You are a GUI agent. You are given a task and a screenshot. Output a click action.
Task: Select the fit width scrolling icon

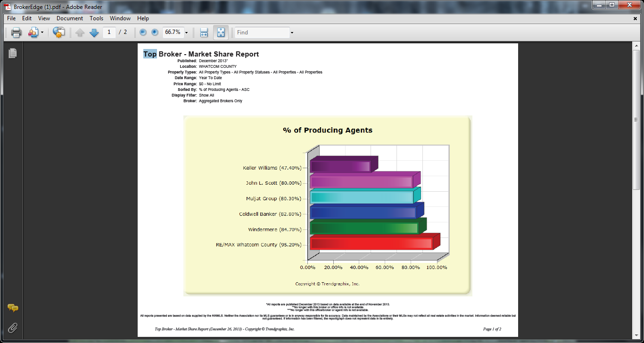tap(204, 33)
